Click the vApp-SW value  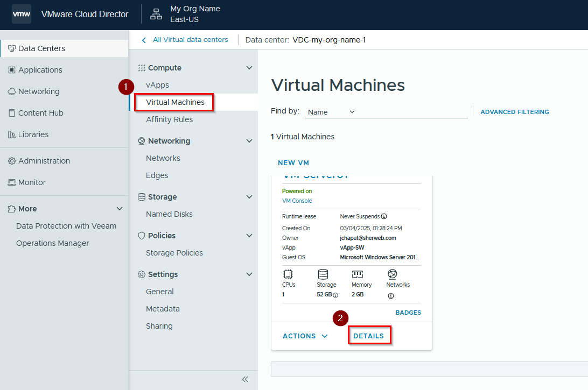click(352, 247)
